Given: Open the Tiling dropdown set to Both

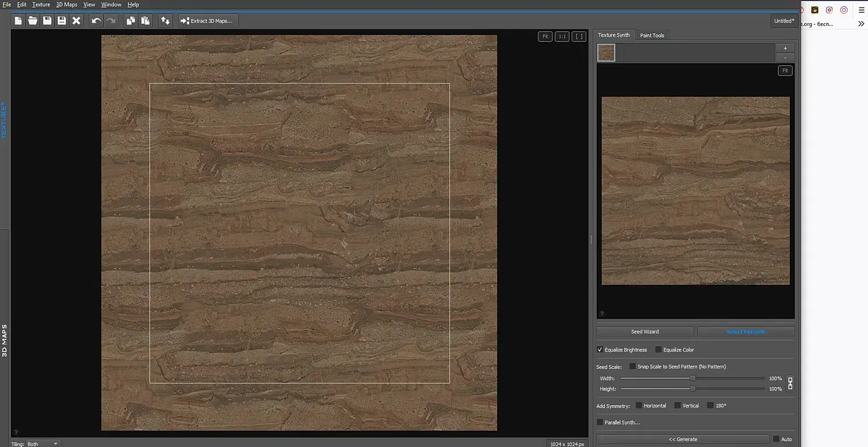Looking at the screenshot, I should 43,444.
